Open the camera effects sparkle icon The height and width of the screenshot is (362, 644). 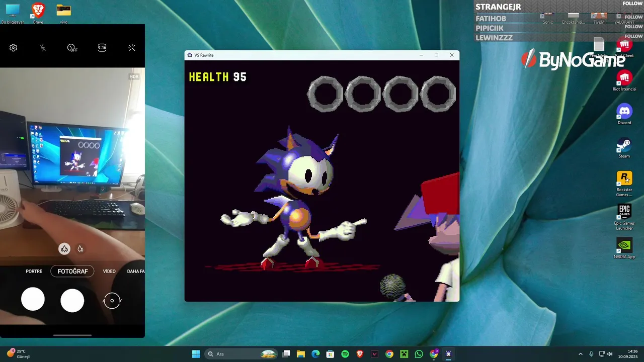click(132, 48)
